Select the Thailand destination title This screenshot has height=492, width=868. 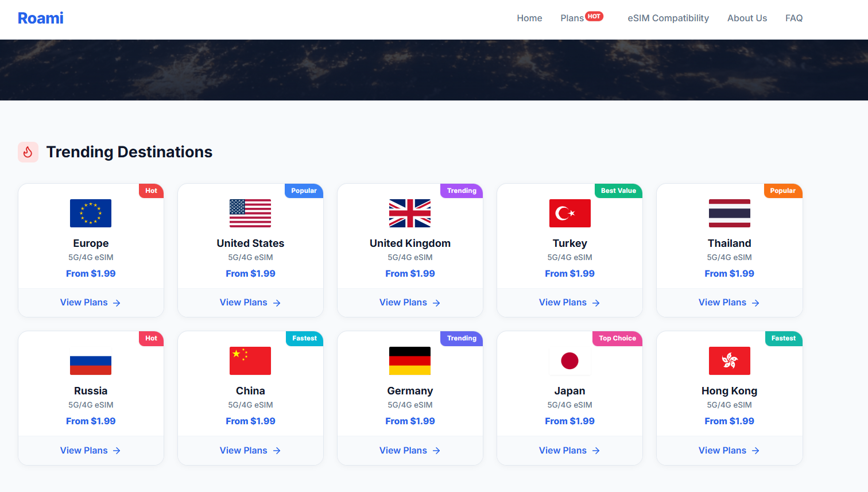[x=729, y=243]
